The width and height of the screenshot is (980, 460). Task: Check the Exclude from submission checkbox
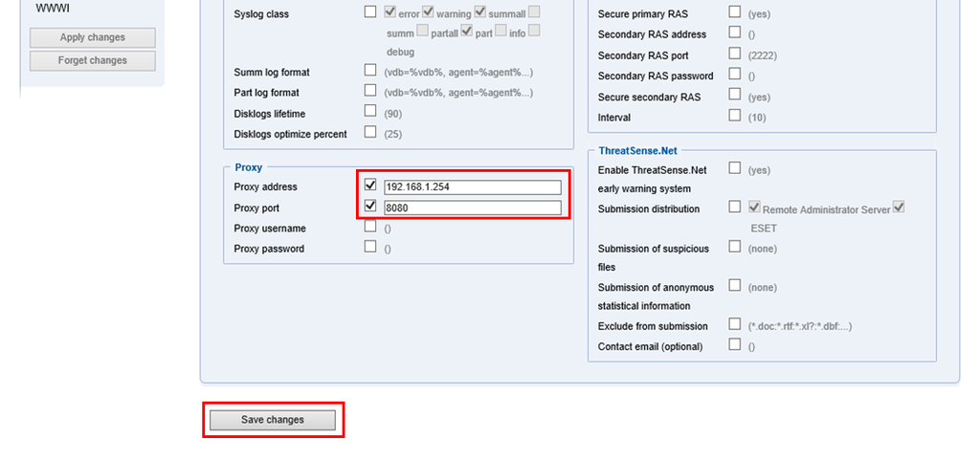click(735, 324)
